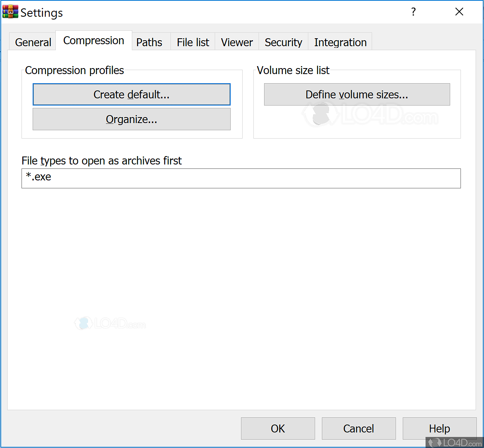Screen dimensions: 484x448
Task: Dismiss the dialog with Cancel
Action: point(358,428)
